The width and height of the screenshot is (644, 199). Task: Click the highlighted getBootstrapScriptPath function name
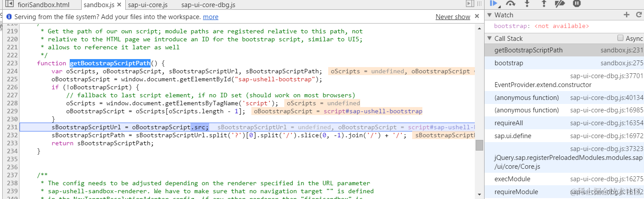pyautogui.click(x=110, y=64)
